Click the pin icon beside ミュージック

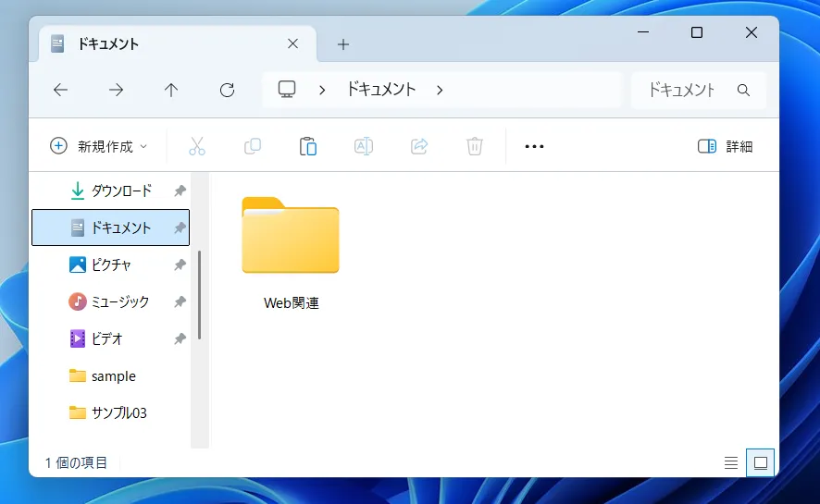click(180, 301)
